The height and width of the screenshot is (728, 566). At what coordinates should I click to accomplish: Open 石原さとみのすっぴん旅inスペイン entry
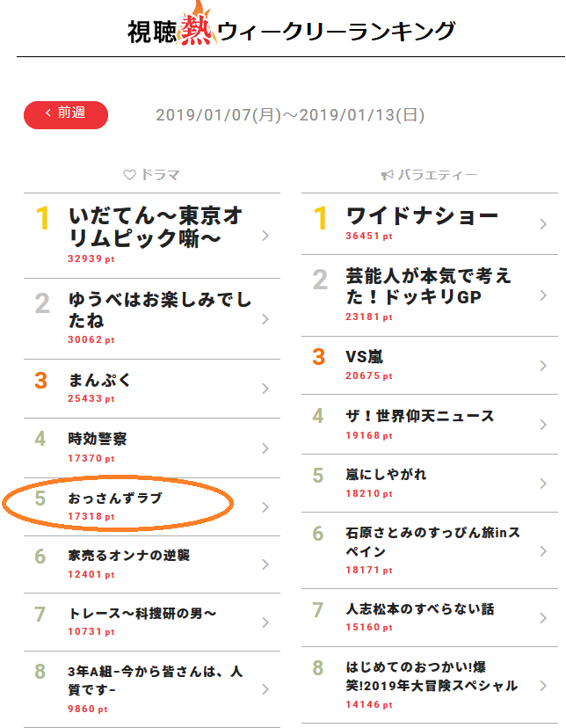tap(430, 550)
